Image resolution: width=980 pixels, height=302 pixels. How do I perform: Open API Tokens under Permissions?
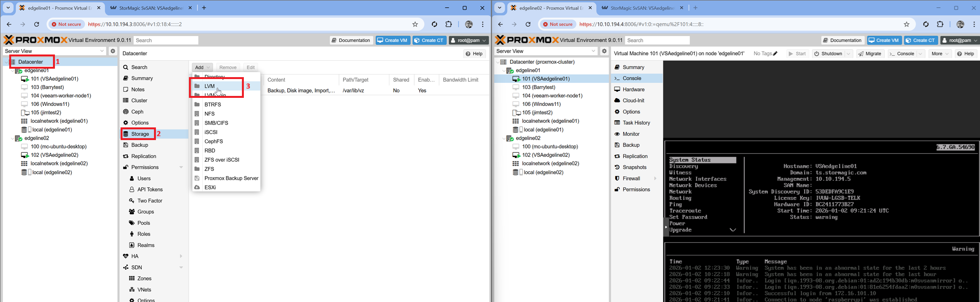[x=154, y=190]
